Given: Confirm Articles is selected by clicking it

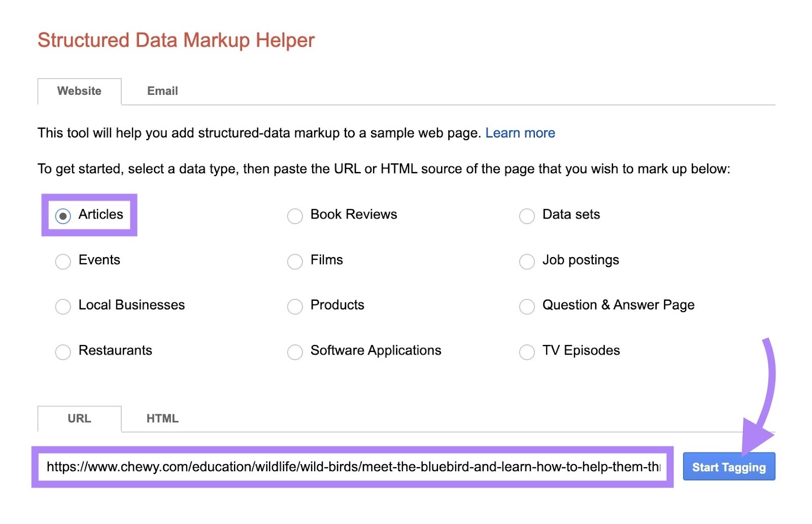Looking at the screenshot, I should [x=63, y=216].
